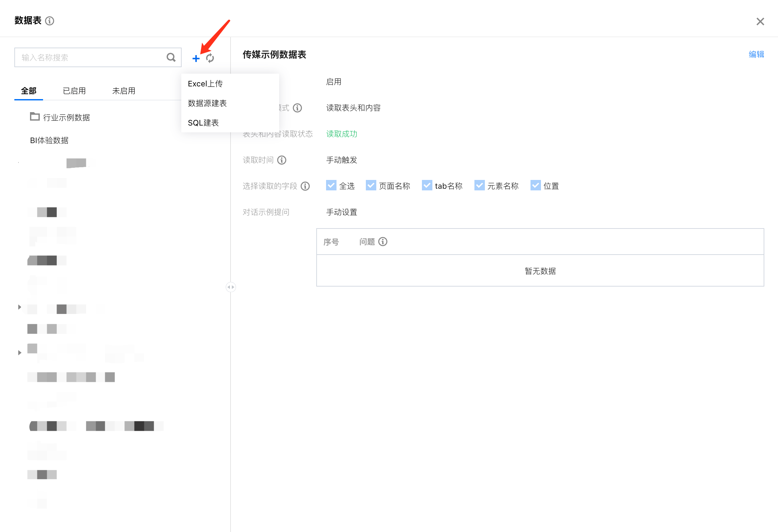Viewport: 778px width, 532px height.
Task: Click the 输入名称搜索 search input field
Action: (x=90, y=58)
